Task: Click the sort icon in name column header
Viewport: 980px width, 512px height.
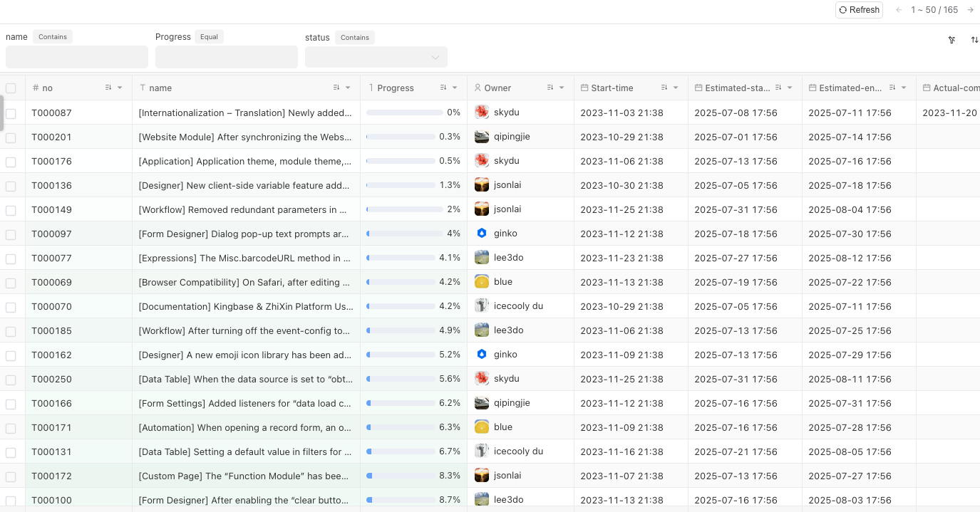Action: click(336, 88)
